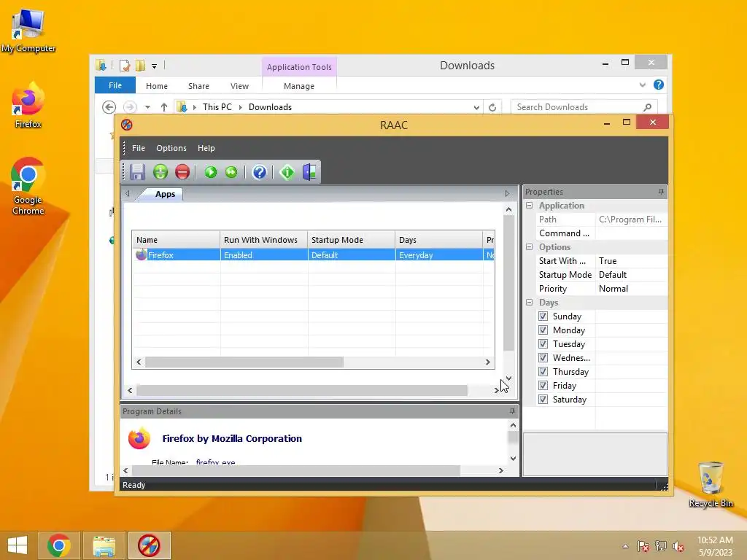
Task: Uncheck Tuesday in Days
Action: [x=543, y=344]
